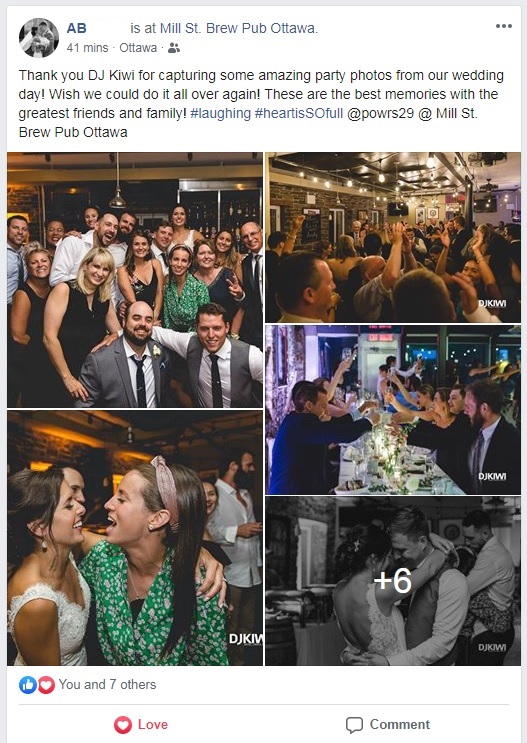The image size is (527, 743).
Task: Open the AB profile name link
Action: [x=76, y=28]
